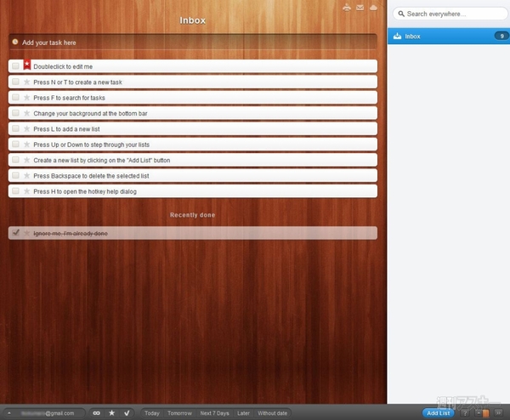Select 'Press Up or Down to step through your lists'
Screen dimensions: 510x420
[x=92, y=145]
